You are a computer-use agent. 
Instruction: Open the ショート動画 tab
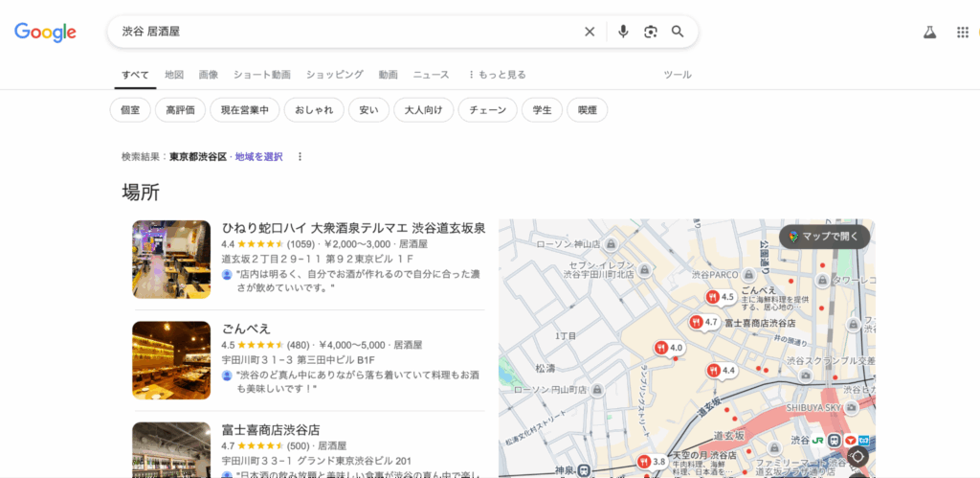(x=262, y=75)
